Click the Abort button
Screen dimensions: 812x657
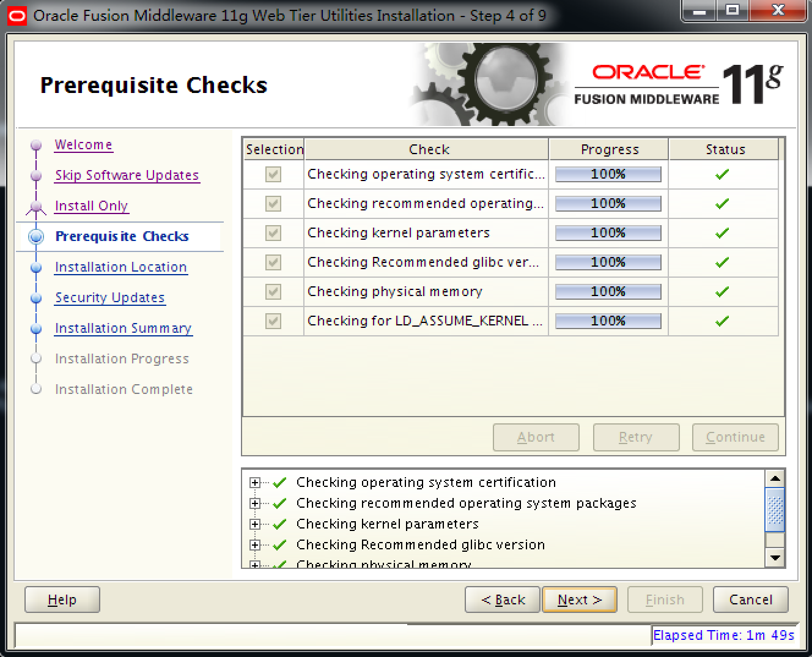click(x=536, y=437)
